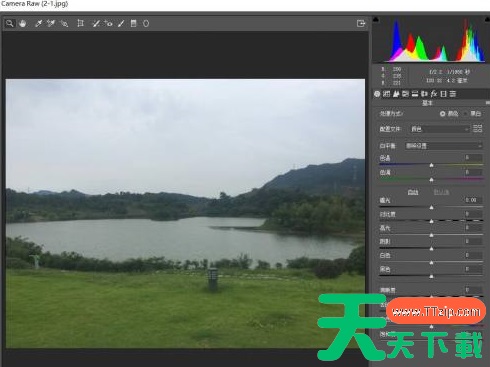Select the 黑白 (Black & White) radio button
The height and width of the screenshot is (367, 490).
coord(465,114)
